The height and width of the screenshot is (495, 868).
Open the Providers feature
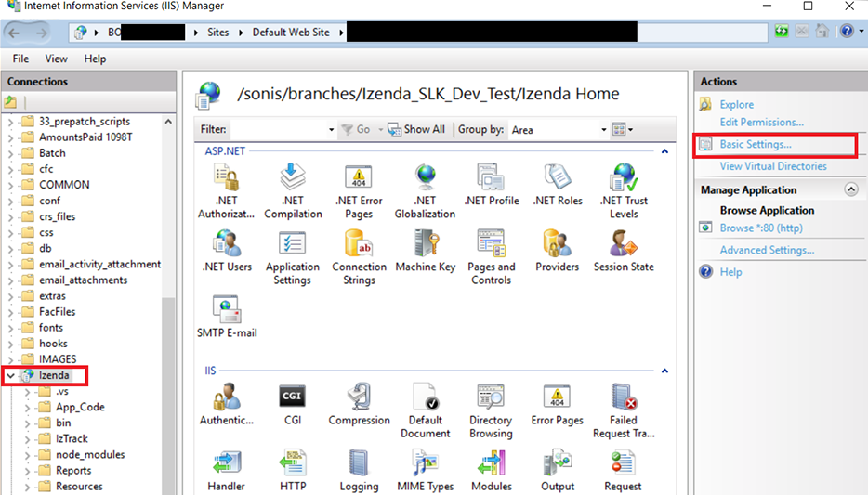(x=557, y=251)
